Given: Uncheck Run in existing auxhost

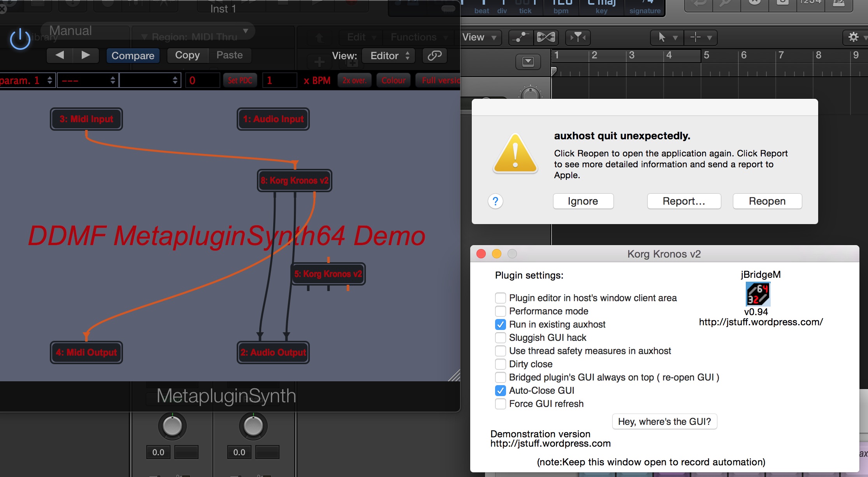Looking at the screenshot, I should [501, 324].
